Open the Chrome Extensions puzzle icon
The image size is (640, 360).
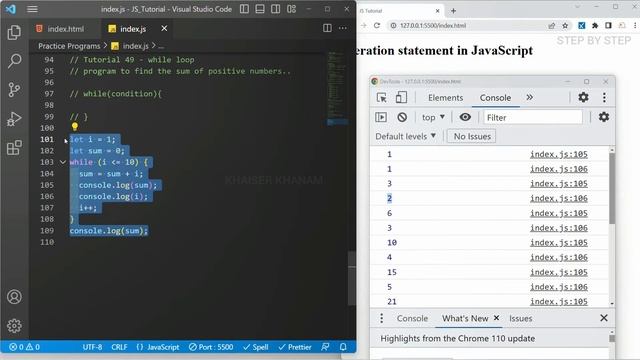(x=595, y=25)
